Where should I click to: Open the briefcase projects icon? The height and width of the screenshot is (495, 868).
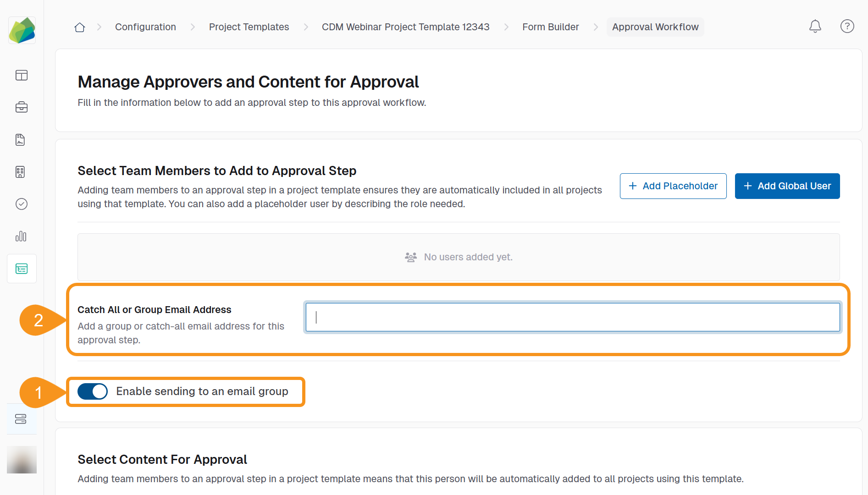tap(22, 107)
